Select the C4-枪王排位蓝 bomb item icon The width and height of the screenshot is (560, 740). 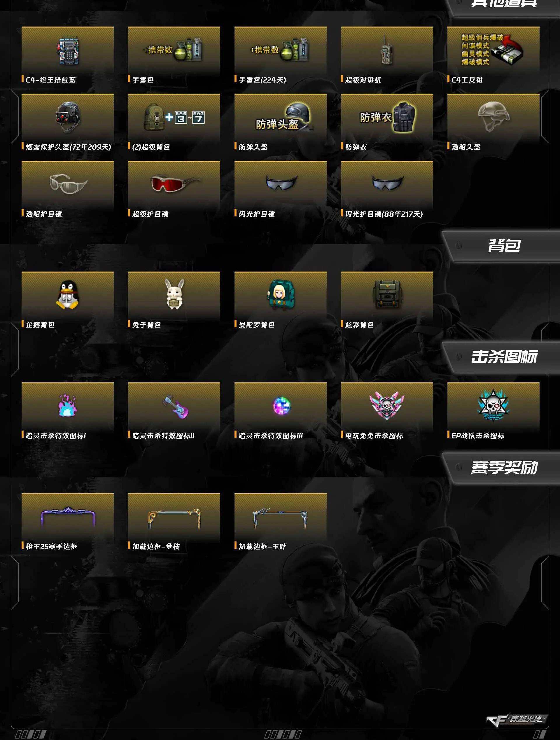(68, 50)
